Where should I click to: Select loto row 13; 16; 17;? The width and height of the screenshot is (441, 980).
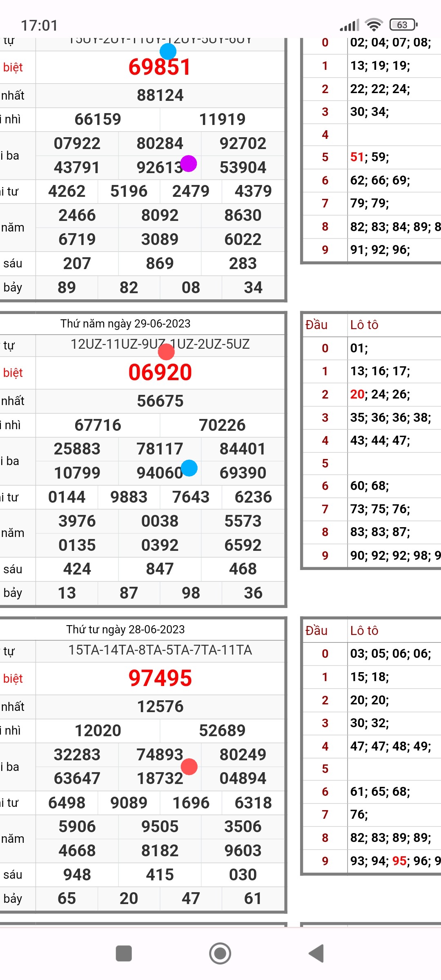pos(380,371)
